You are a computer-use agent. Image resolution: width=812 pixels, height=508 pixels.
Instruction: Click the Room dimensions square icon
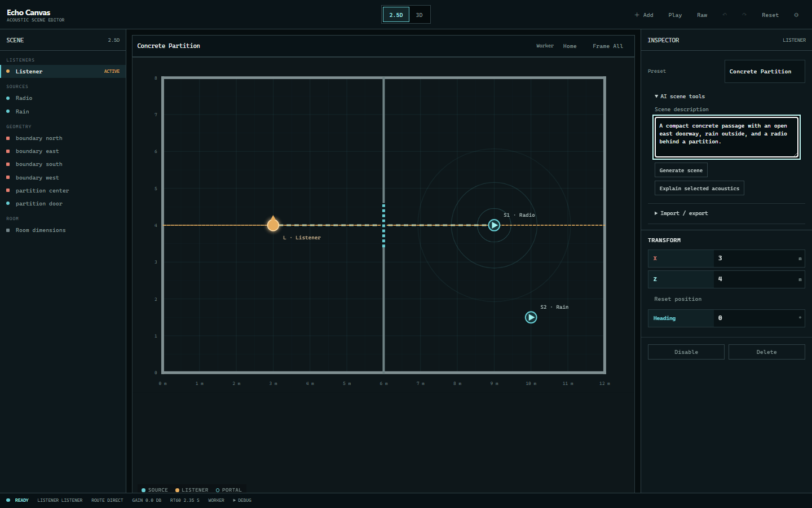pyautogui.click(x=8, y=230)
